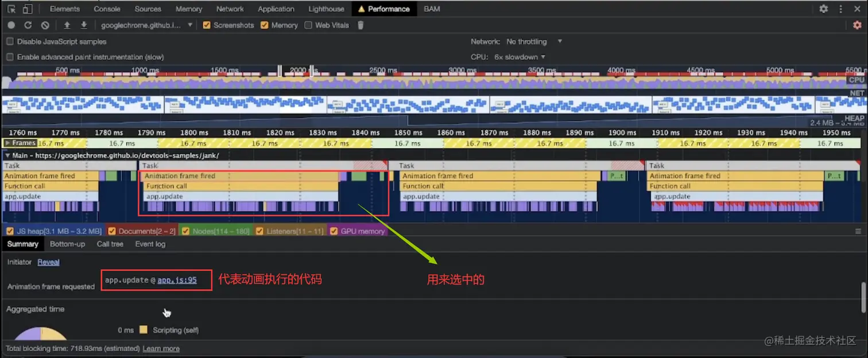Click Animation frame fired under second Task
Viewport: 868px width, 358px height.
[241, 176]
